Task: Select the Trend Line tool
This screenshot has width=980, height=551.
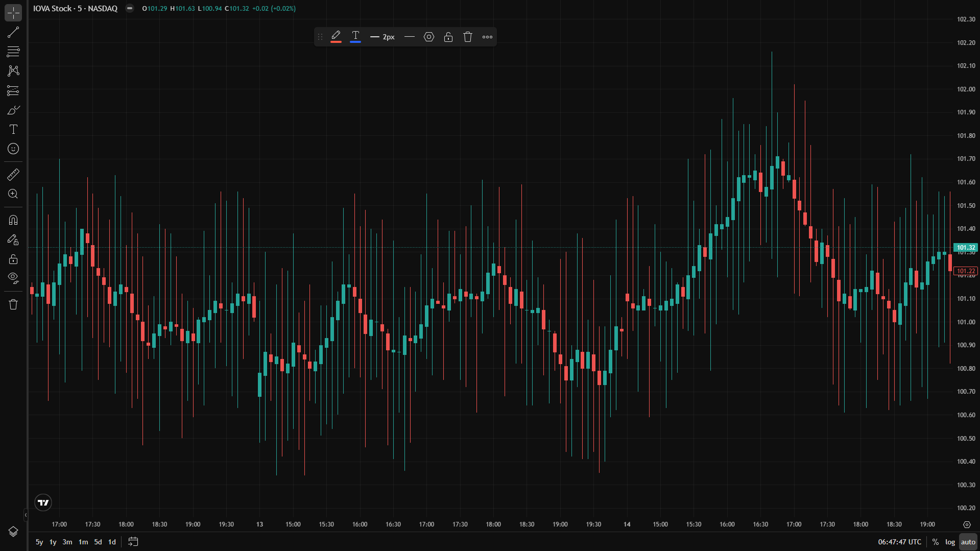Action: (13, 32)
